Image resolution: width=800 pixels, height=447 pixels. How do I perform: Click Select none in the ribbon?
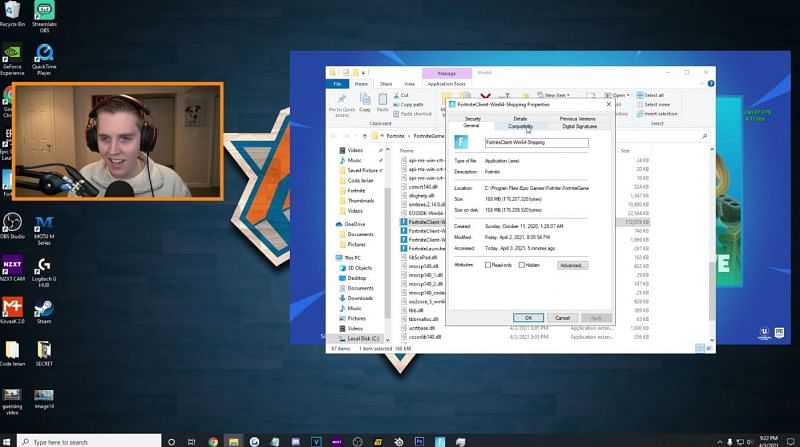coord(654,105)
